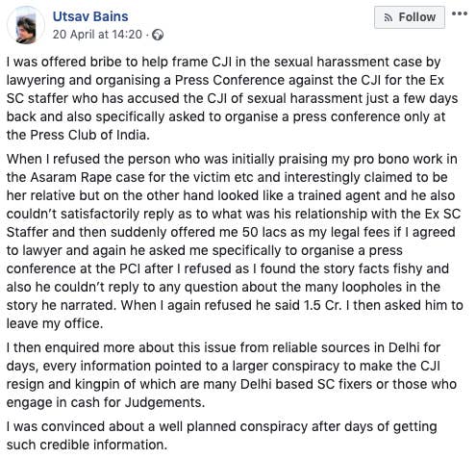The width and height of the screenshot is (476, 459).
Task: Open Utsav Bains profile picture
Action: 26,25
